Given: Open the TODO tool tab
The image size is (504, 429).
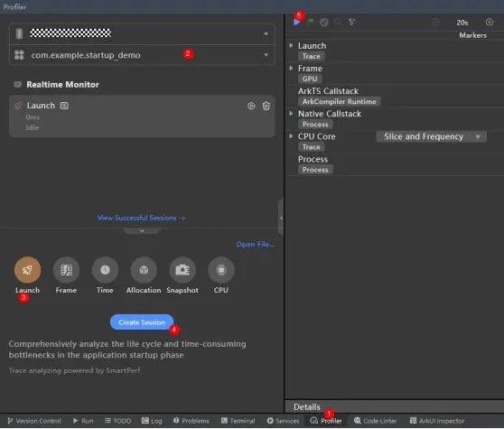Looking at the screenshot, I should pos(118,421).
